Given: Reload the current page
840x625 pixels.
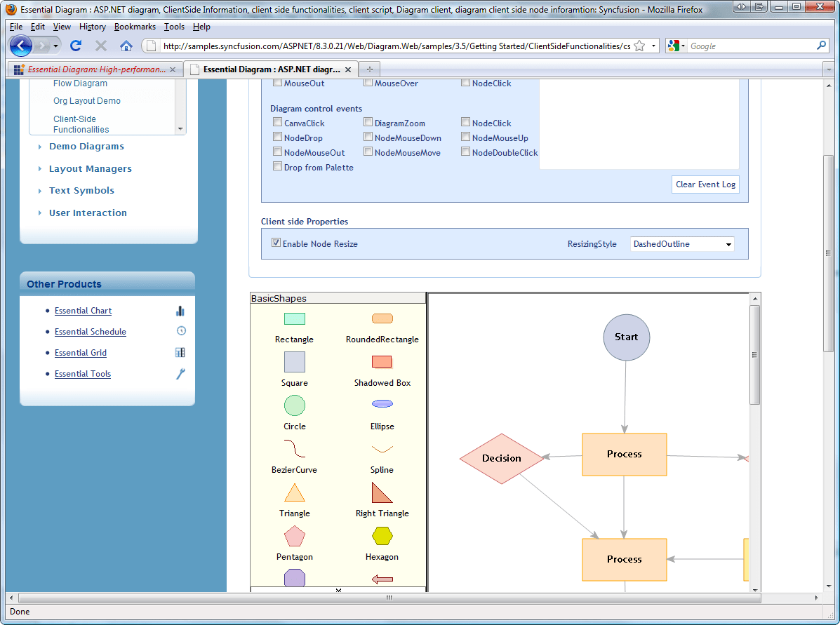Looking at the screenshot, I should 76,46.
